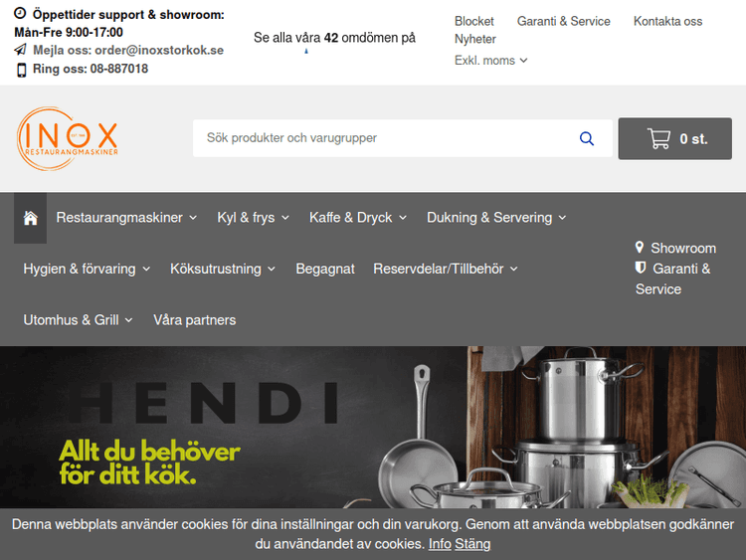
Task: Open the shopping cart showing 0 st.
Action: (674, 138)
